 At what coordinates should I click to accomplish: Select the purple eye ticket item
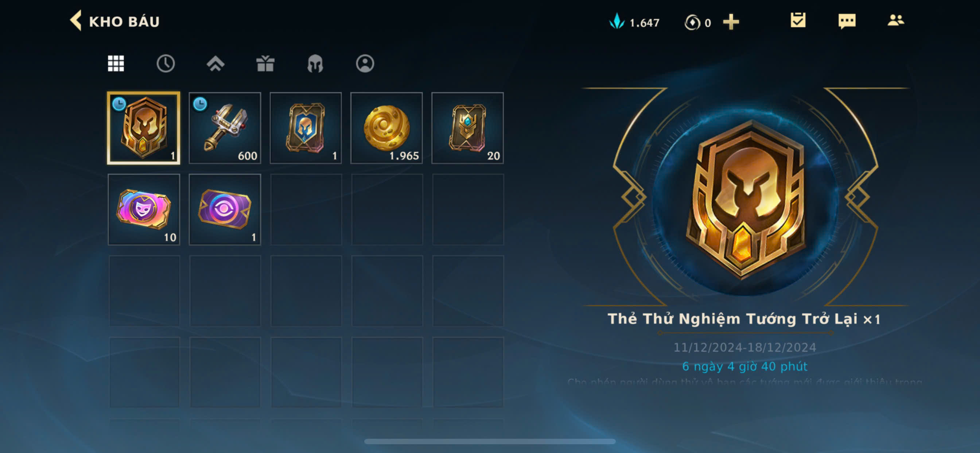[x=225, y=210]
